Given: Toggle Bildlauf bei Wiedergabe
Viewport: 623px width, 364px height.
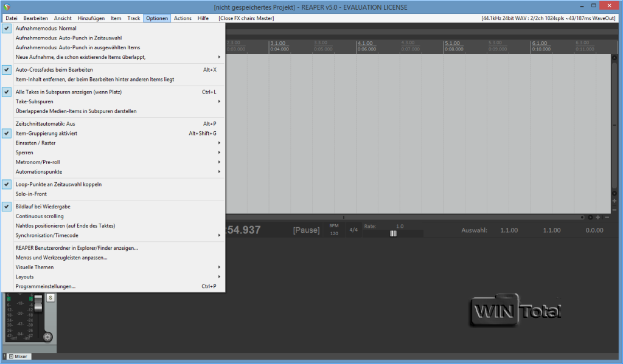Looking at the screenshot, I should (x=113, y=207).
